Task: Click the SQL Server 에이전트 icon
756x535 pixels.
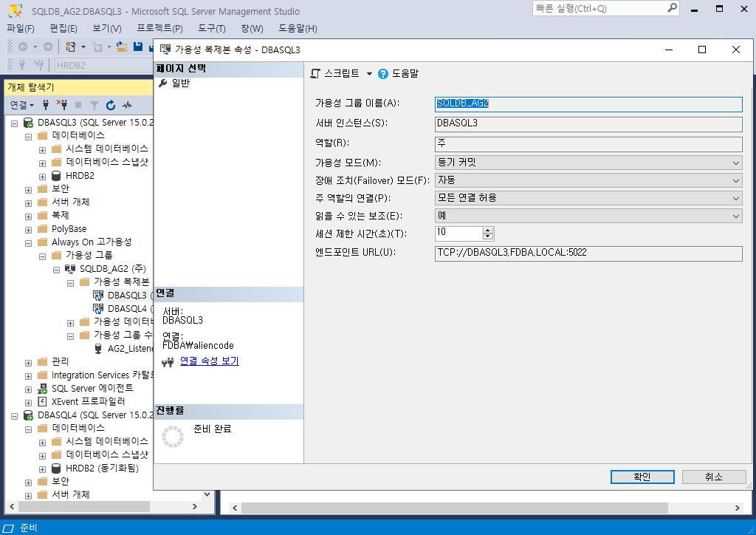Action: pyautogui.click(x=42, y=389)
